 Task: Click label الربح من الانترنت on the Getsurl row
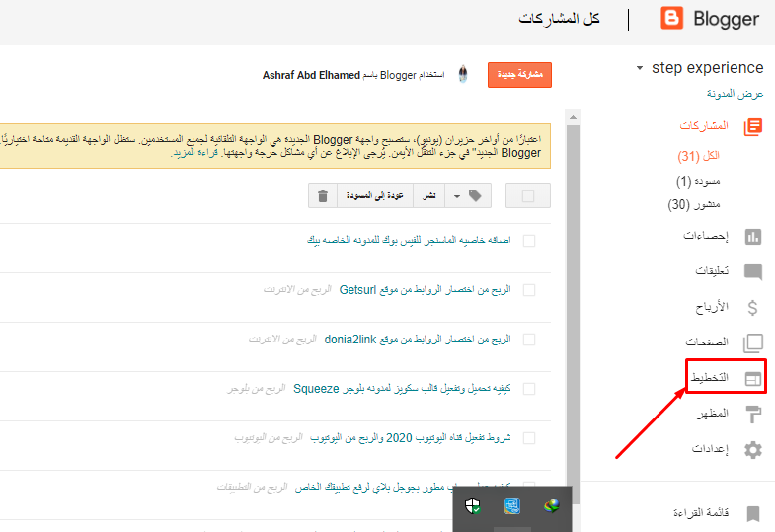(x=297, y=289)
